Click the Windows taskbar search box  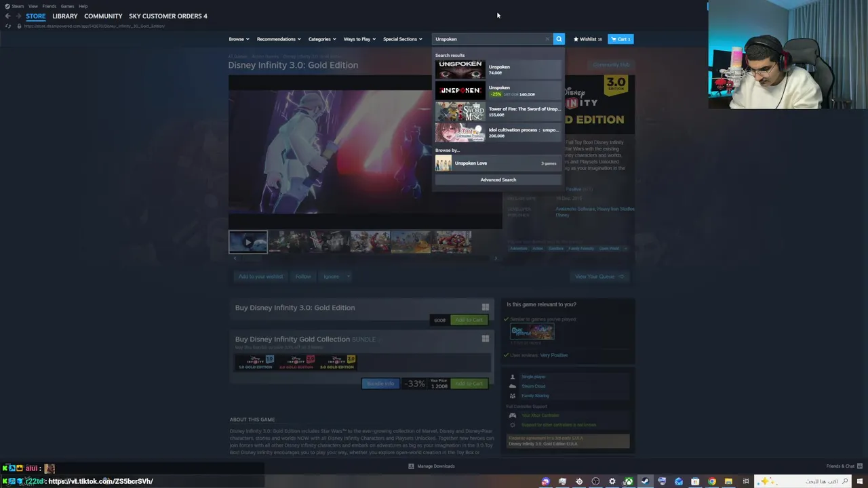tap(803, 481)
